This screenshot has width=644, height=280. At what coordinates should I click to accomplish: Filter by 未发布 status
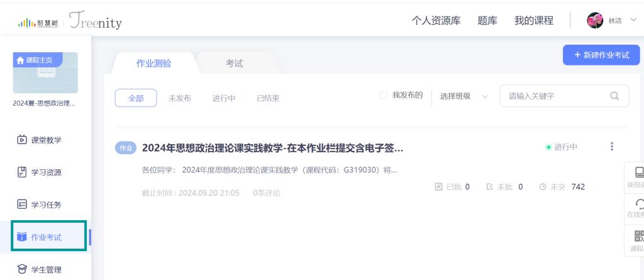[180, 98]
